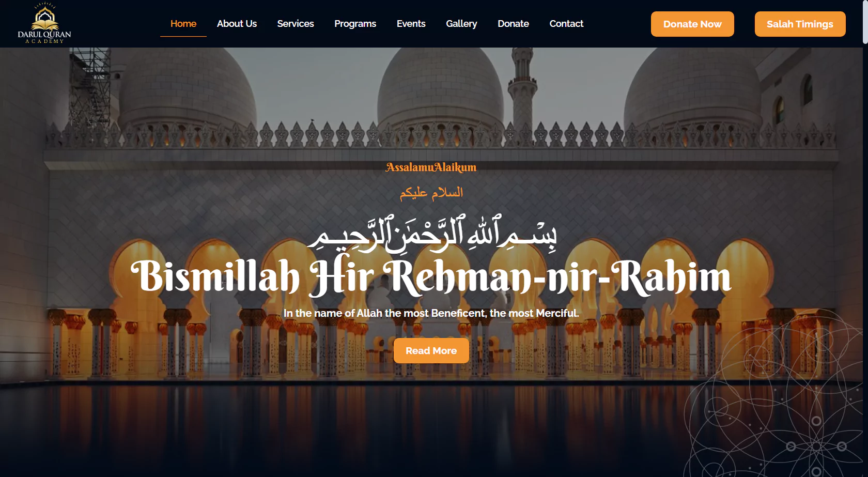This screenshot has height=477, width=868.
Task: Click the Bismillah Hir Rehman-nir-Rahim heading
Action: point(431,276)
